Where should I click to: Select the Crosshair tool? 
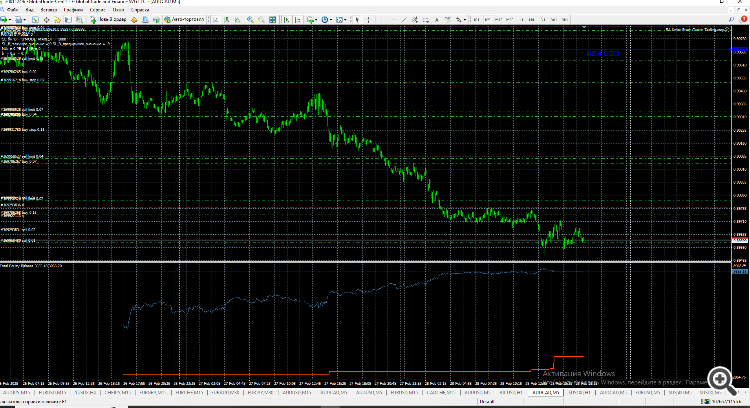click(x=368, y=20)
